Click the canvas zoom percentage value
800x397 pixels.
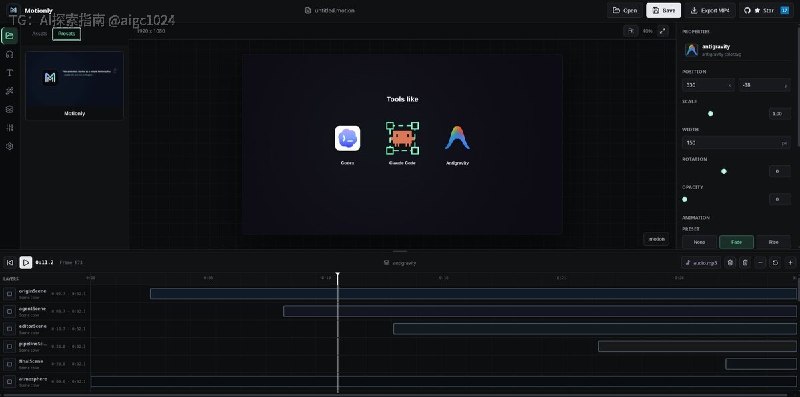tap(647, 31)
